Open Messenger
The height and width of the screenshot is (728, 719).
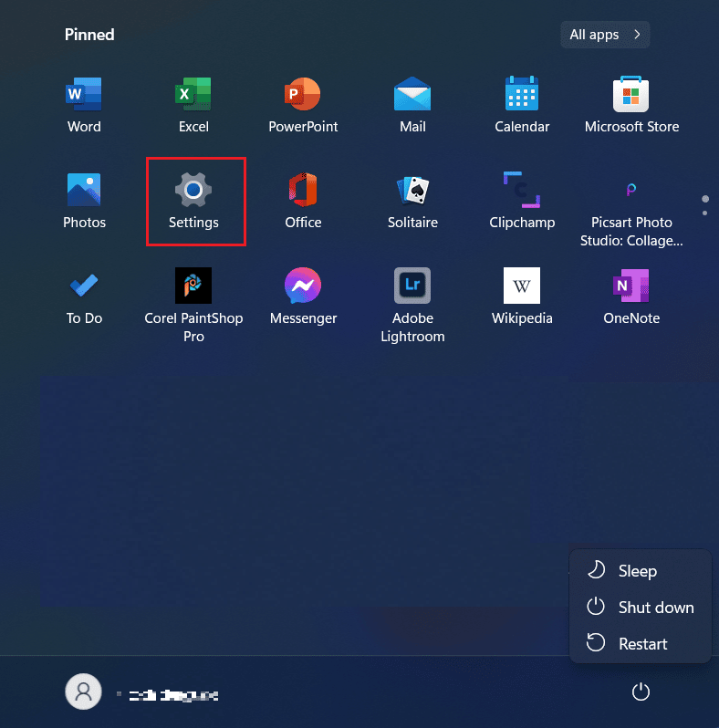point(303,297)
